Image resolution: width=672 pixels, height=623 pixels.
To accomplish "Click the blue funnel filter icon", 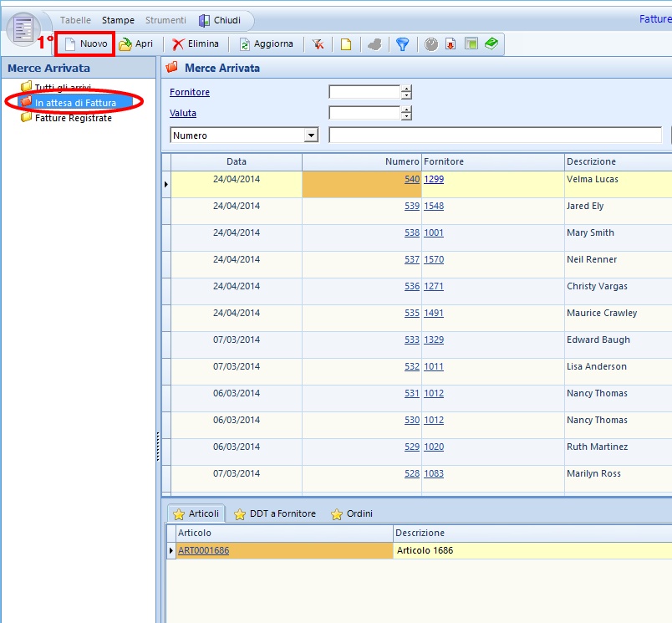I will (402, 44).
